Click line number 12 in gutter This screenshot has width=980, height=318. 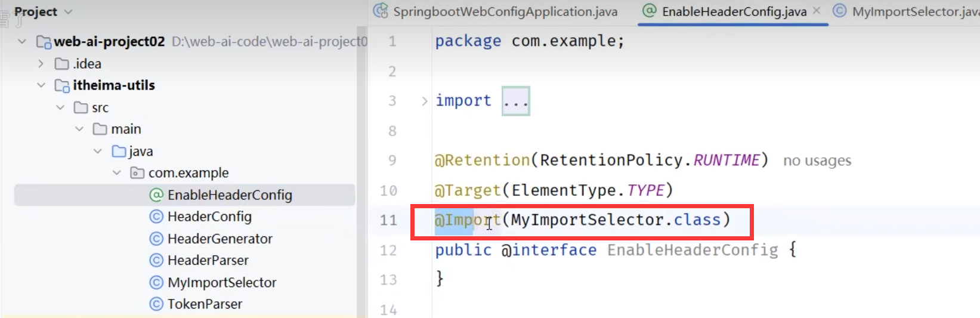[x=388, y=250]
